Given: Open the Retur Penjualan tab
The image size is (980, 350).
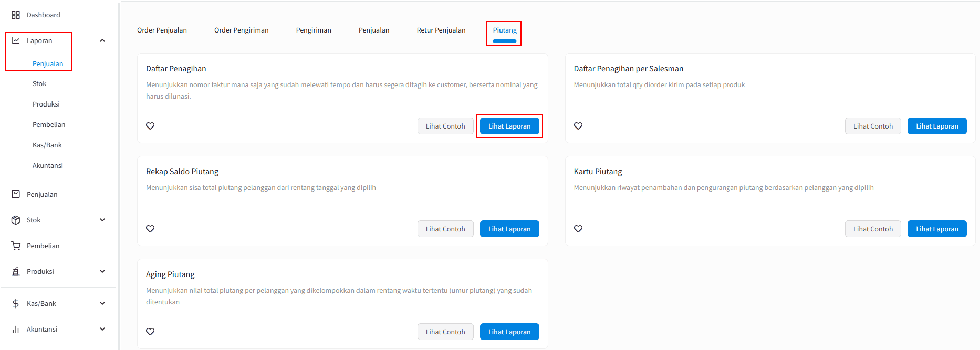Looking at the screenshot, I should [x=441, y=30].
